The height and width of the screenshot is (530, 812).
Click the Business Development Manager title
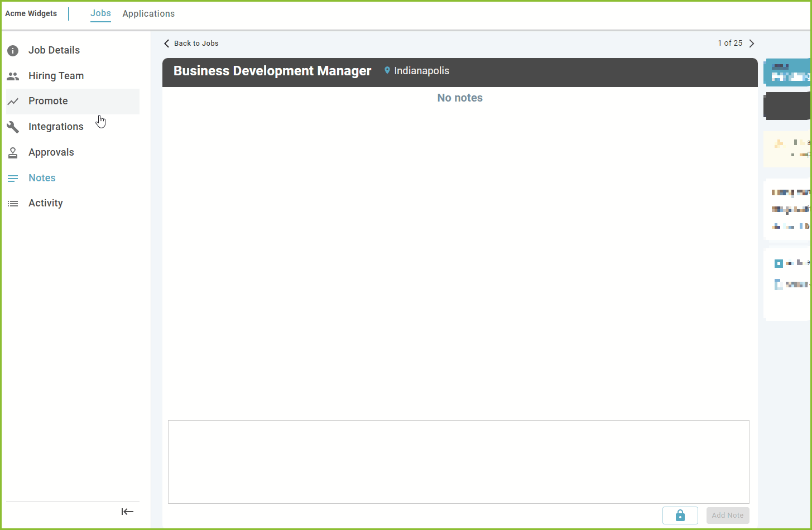coord(272,71)
